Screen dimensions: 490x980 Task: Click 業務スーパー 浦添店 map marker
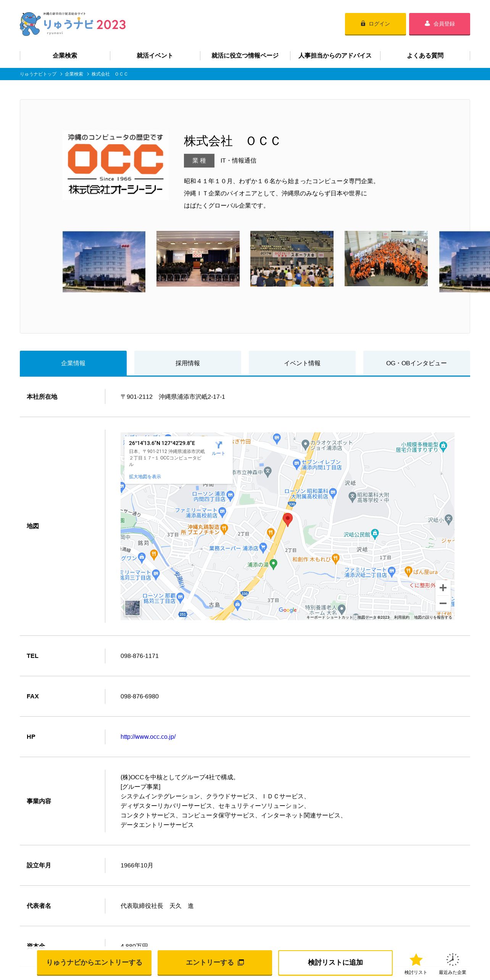[263, 548]
